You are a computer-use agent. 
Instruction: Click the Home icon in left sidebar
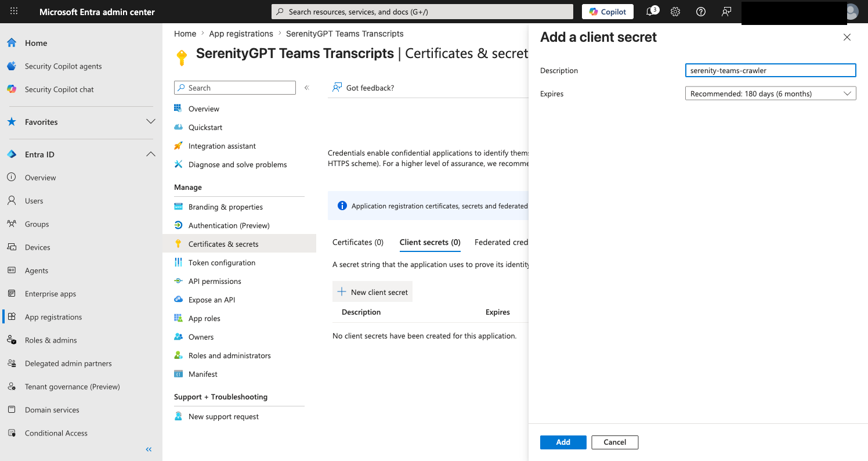12,43
